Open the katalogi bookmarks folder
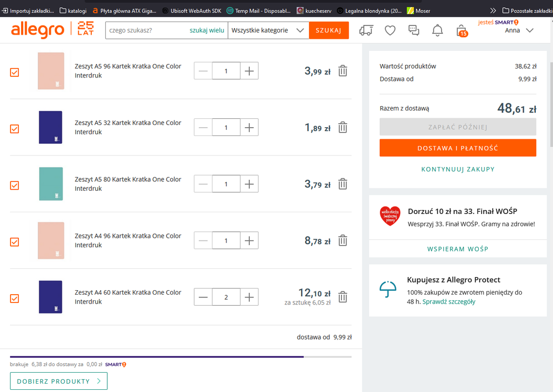Image resolution: width=553 pixels, height=392 pixels. (73, 11)
